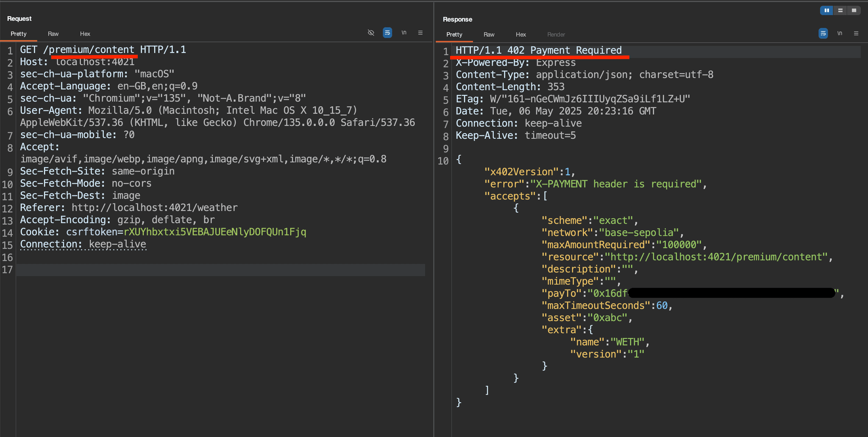Open Response pane hamburger options menu
Viewport: 868px width, 437px height.
click(856, 33)
